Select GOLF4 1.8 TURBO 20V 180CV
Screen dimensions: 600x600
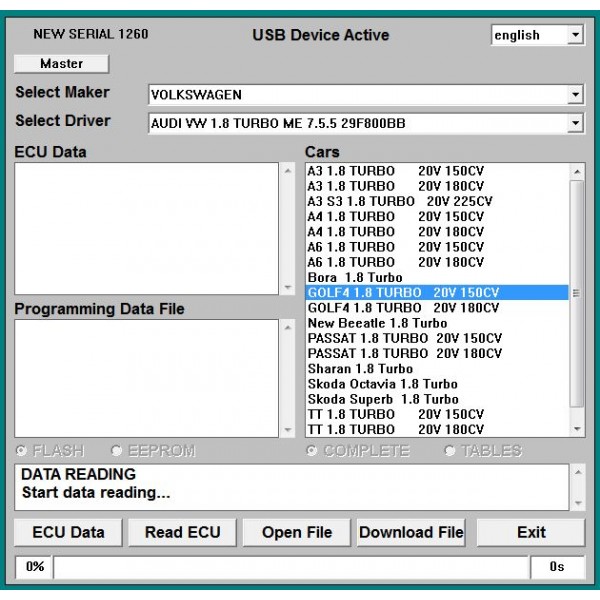coord(437,308)
